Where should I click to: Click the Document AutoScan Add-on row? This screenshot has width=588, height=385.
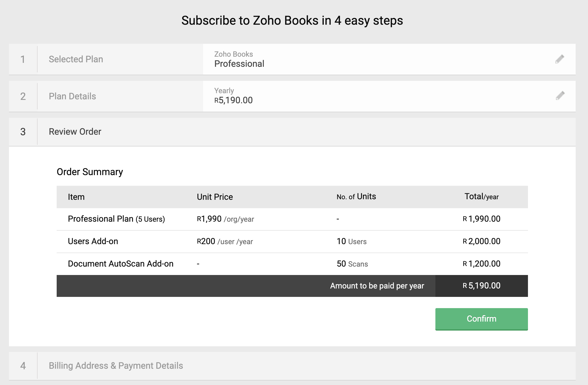point(121,264)
